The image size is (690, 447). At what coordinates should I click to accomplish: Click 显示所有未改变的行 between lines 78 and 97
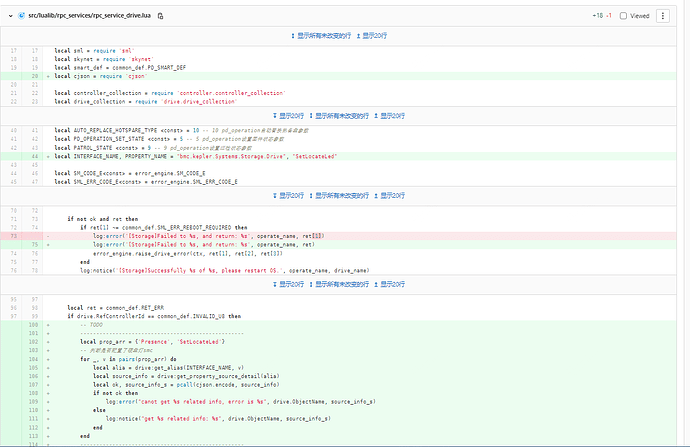pos(345,284)
